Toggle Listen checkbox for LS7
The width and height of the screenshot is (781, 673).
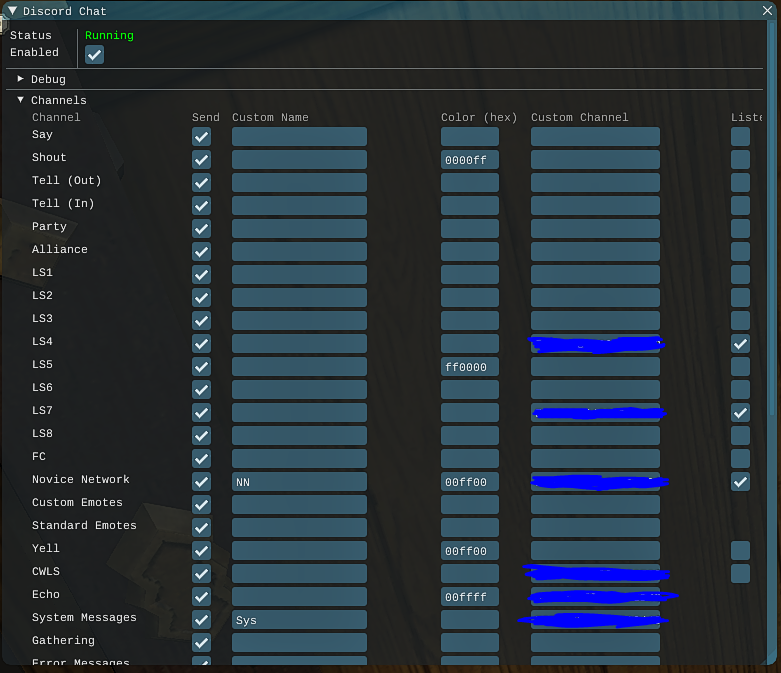[740, 412]
